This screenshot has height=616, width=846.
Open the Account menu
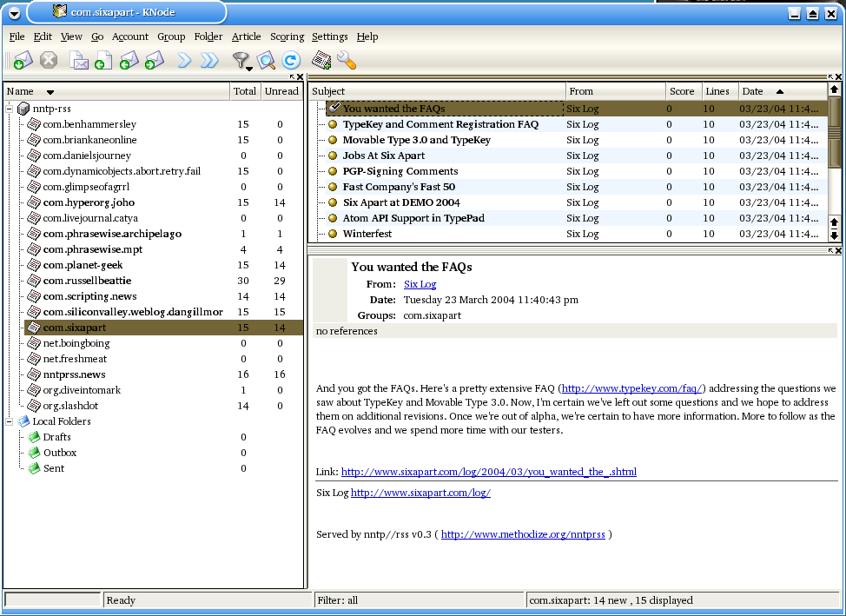pos(130,36)
